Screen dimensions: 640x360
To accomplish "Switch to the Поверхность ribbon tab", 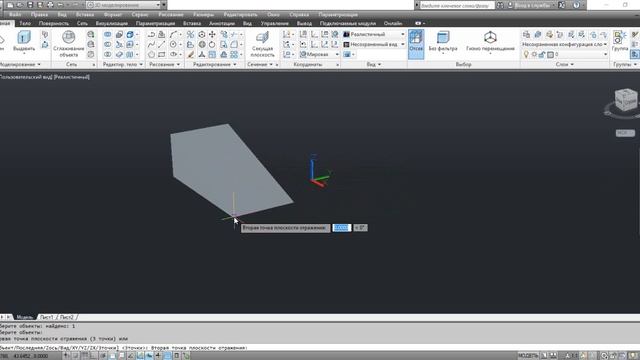I will [x=54, y=23].
